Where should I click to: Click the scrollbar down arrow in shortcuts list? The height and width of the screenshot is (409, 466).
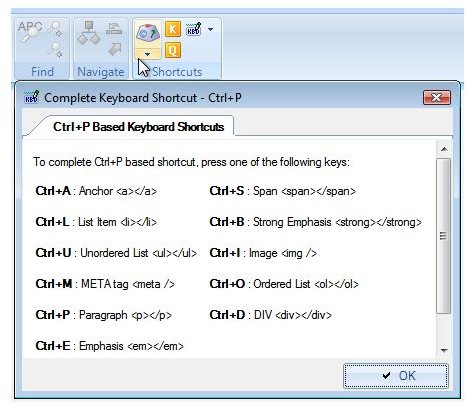(x=444, y=350)
